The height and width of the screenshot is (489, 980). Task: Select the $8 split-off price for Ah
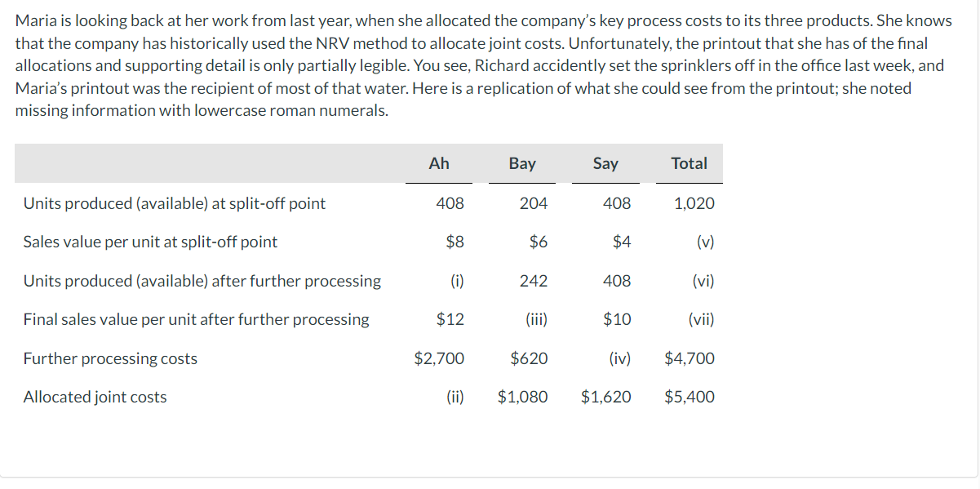click(455, 242)
